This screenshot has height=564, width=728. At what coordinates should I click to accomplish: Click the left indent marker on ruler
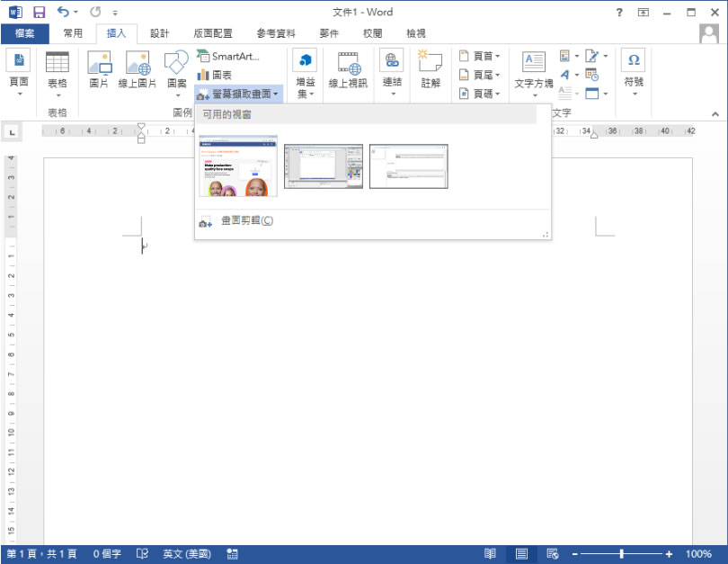(x=141, y=139)
